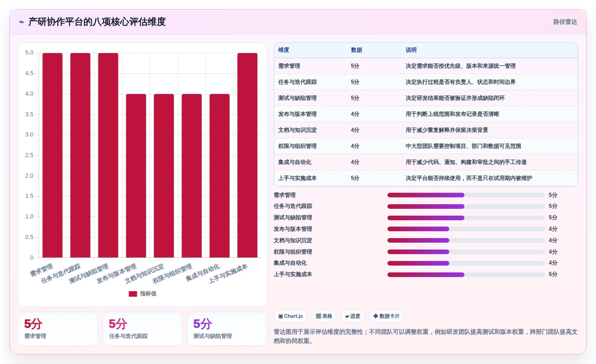The height and width of the screenshot is (364, 596).
Task: Select the 发布与版本管理 table row name
Action: [x=298, y=114]
